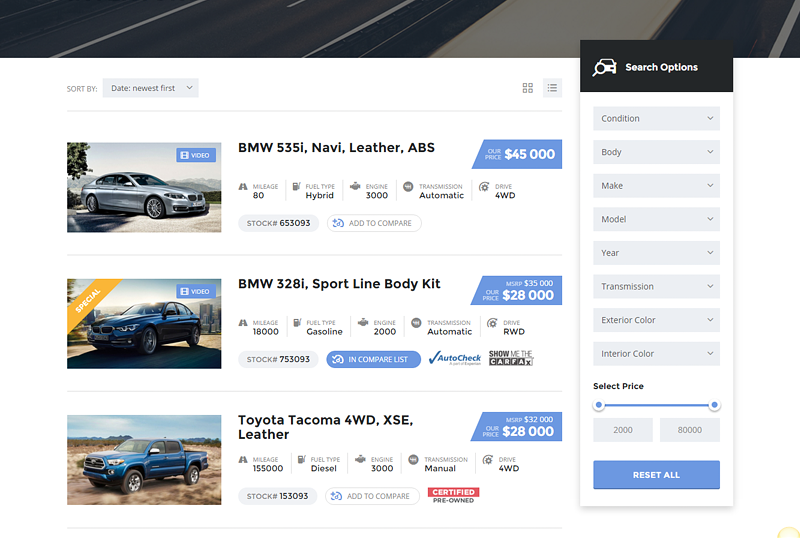800x538 pixels.
Task: Click the minimum price slider handle
Action: pos(599,405)
